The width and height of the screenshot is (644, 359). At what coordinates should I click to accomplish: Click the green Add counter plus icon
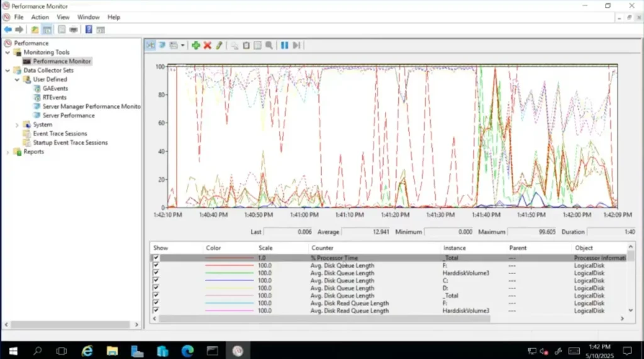tap(196, 45)
